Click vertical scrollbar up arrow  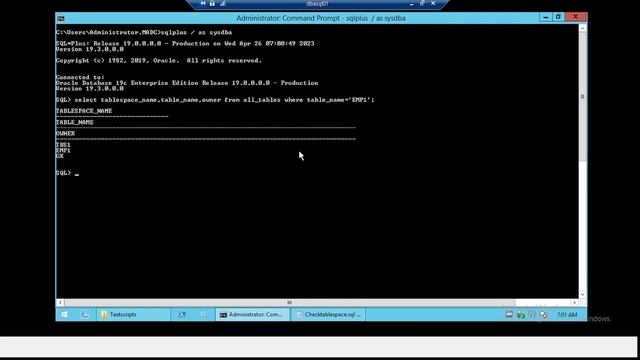[x=583, y=28]
